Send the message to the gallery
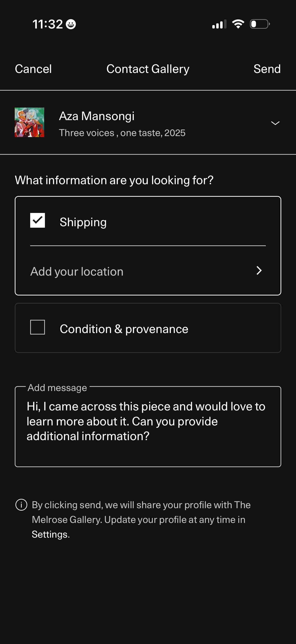 (267, 69)
